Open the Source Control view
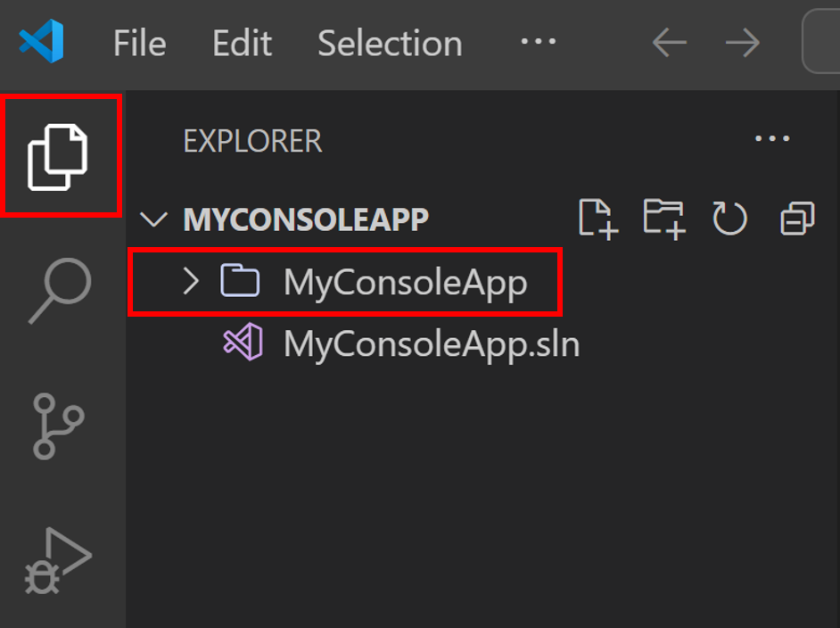 tap(59, 426)
